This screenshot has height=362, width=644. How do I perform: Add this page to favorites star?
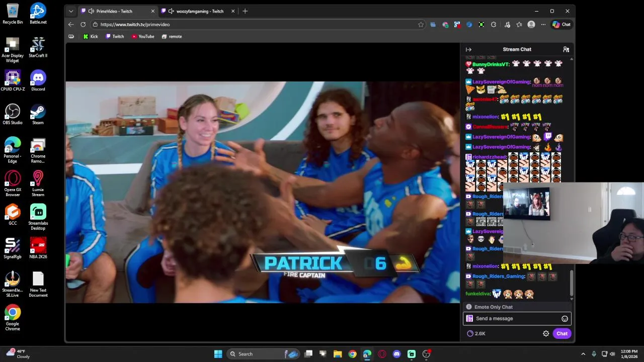pyautogui.click(x=421, y=24)
